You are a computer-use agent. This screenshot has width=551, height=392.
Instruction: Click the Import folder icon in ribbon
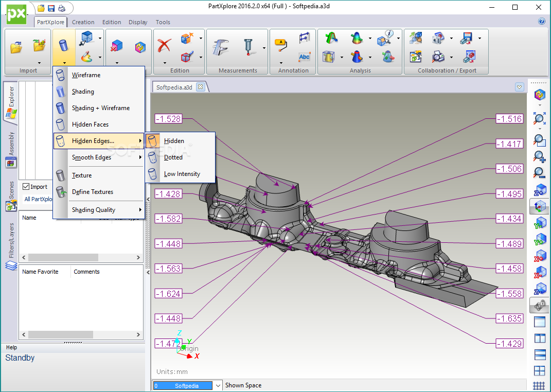coord(16,47)
